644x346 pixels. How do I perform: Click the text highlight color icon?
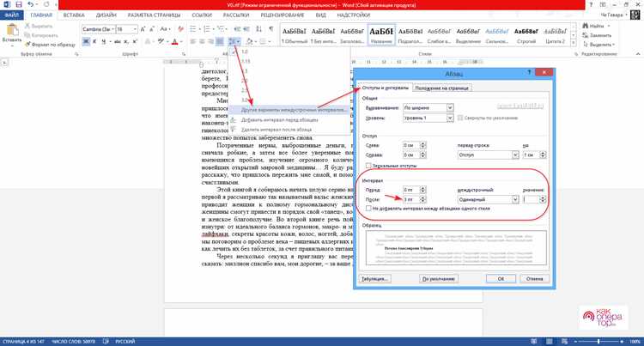pyautogui.click(x=161, y=41)
